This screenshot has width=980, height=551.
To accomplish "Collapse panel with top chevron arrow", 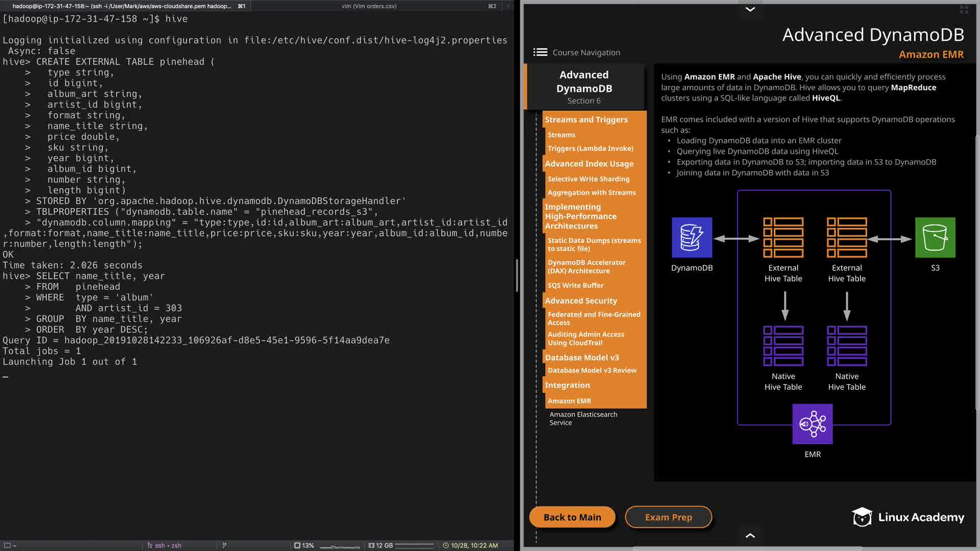I will coord(750,9).
